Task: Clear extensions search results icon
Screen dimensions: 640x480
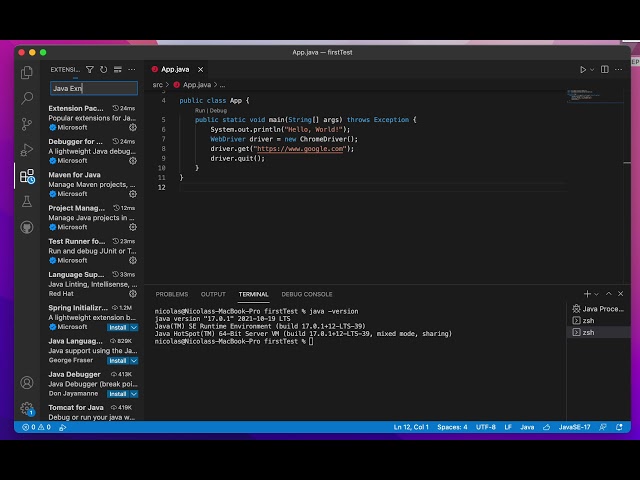Action: [118, 69]
